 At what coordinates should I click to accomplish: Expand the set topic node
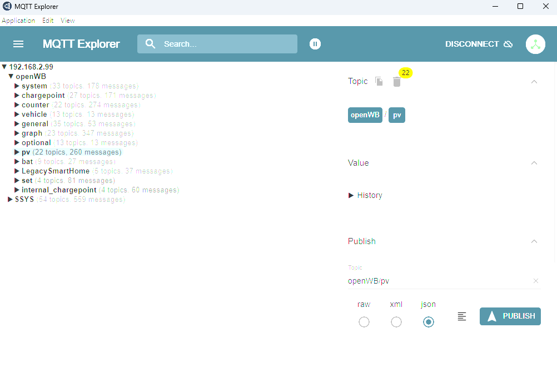pyautogui.click(x=17, y=181)
